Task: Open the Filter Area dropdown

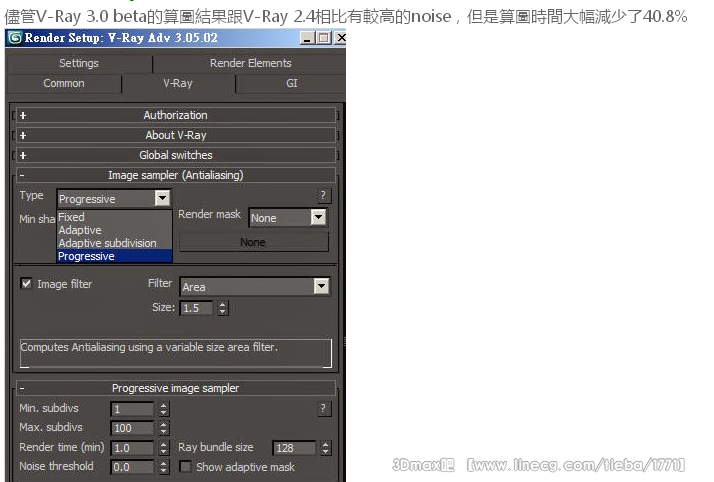Action: pos(255,287)
